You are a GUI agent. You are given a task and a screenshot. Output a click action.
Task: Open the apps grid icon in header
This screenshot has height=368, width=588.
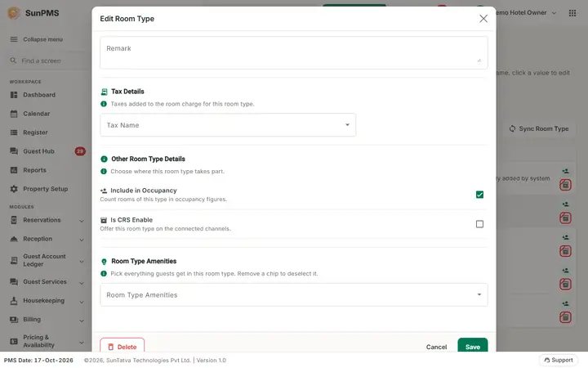572,13
